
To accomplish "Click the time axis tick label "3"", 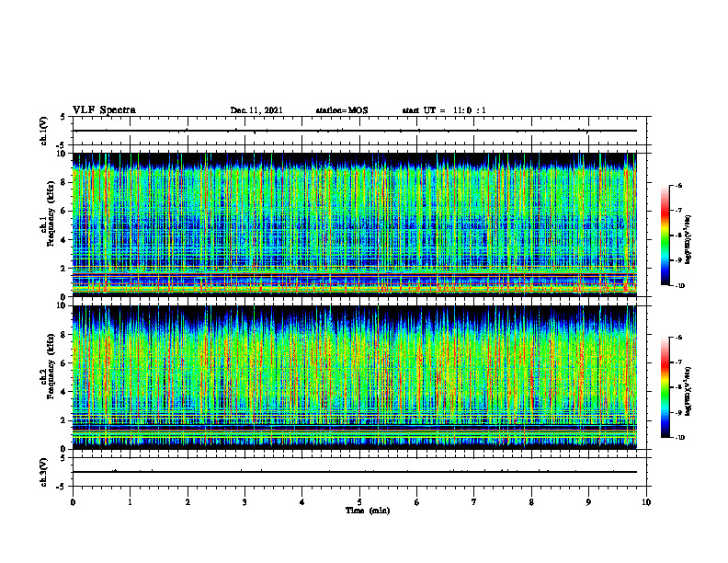I will 245,502.
